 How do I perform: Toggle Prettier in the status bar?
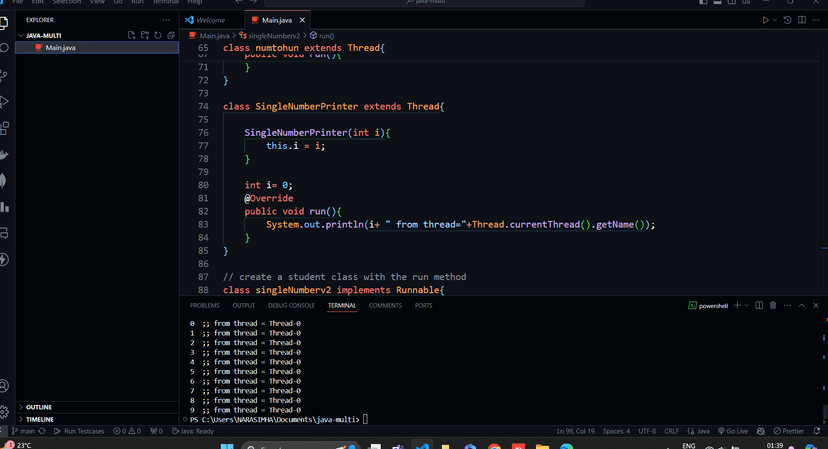click(x=789, y=431)
